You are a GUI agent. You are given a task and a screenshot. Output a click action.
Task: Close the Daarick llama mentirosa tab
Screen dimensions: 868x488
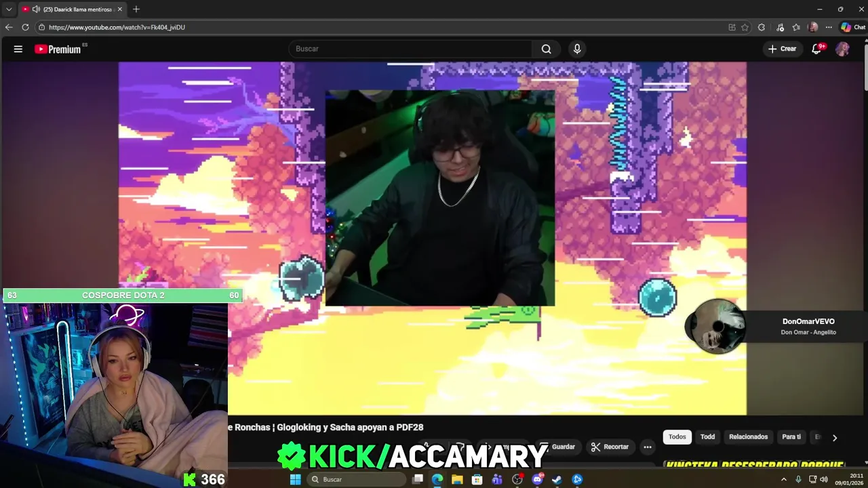point(120,9)
